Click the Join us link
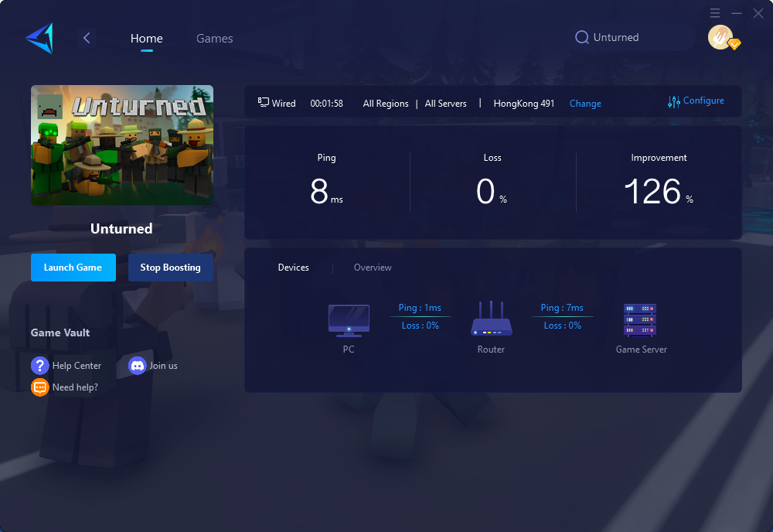The height and width of the screenshot is (532, 773). [x=163, y=366]
